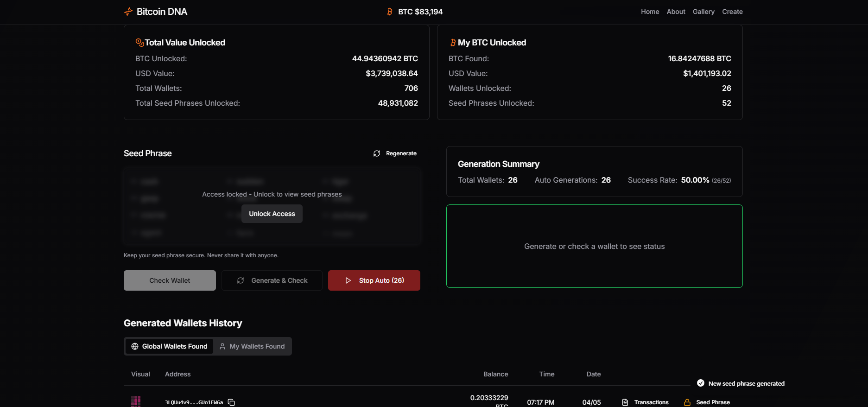Click the coins icon next to Total Value Unlocked

coord(139,42)
